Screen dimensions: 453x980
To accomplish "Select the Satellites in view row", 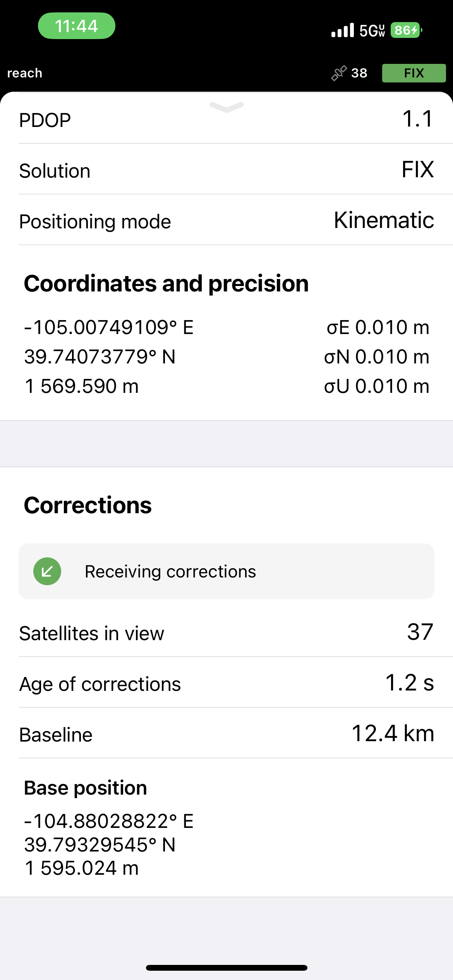I will (x=226, y=633).
